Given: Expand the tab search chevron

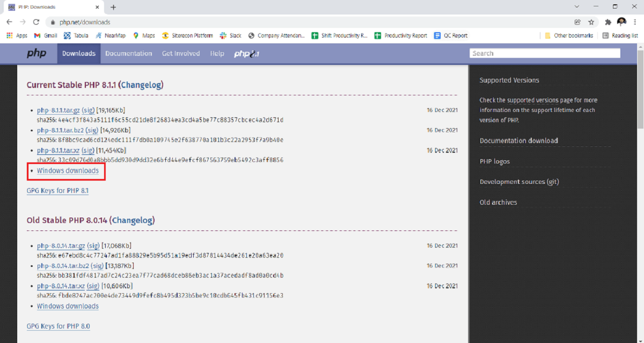Looking at the screenshot, I should 577,7.
